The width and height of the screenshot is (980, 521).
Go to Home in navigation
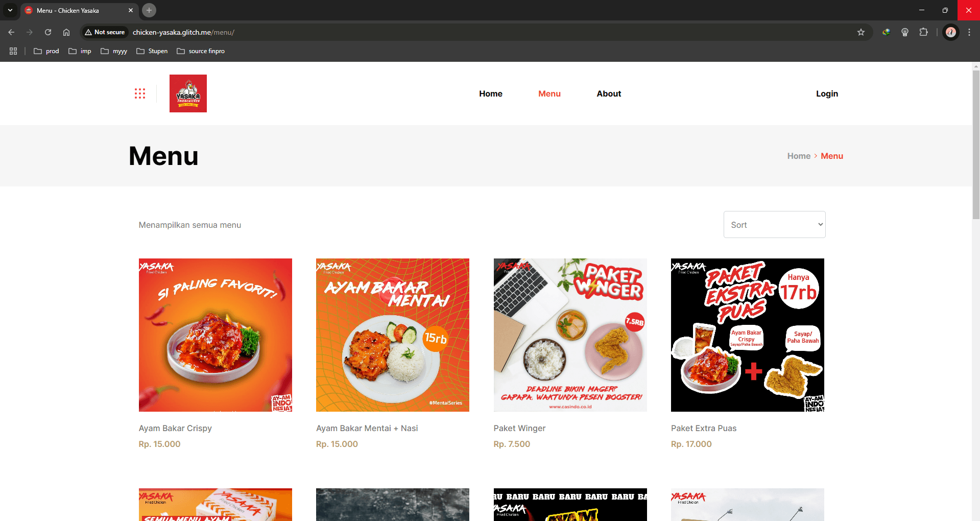pos(491,93)
